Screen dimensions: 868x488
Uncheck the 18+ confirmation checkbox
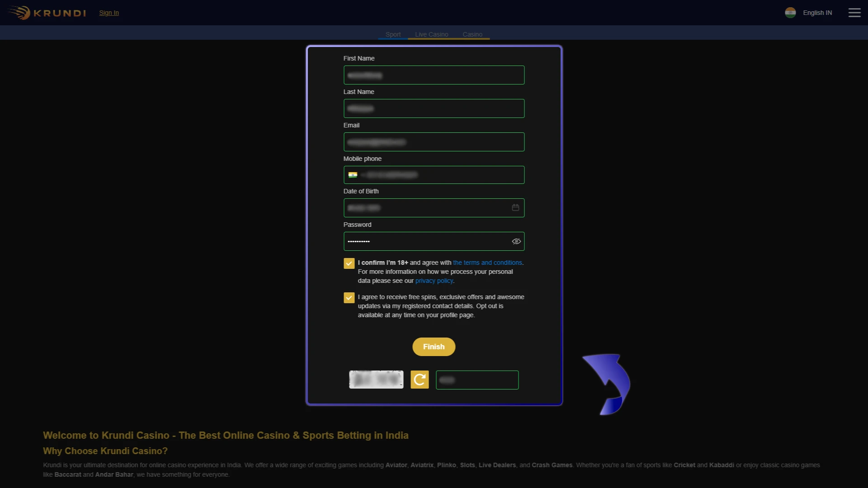coord(349,263)
